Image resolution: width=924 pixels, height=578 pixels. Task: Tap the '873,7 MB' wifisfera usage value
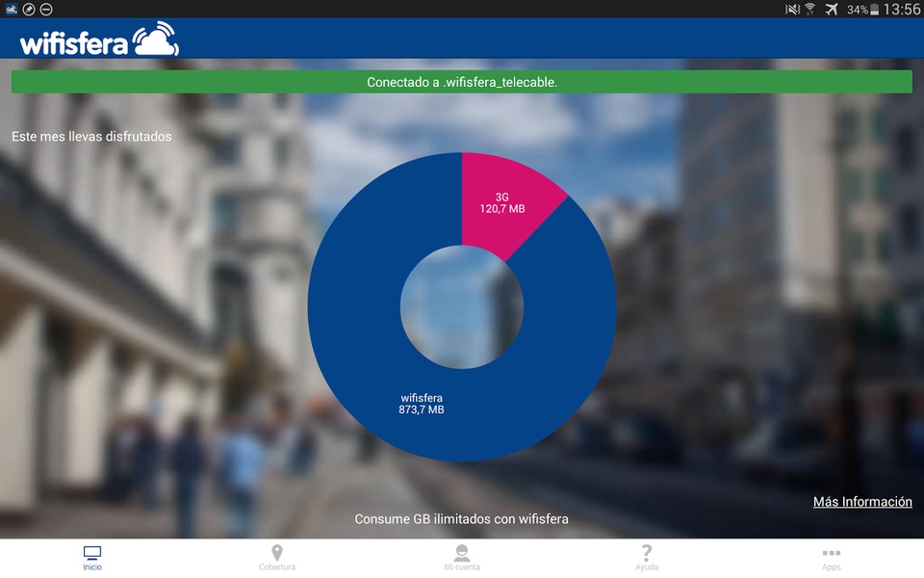pyautogui.click(x=422, y=410)
